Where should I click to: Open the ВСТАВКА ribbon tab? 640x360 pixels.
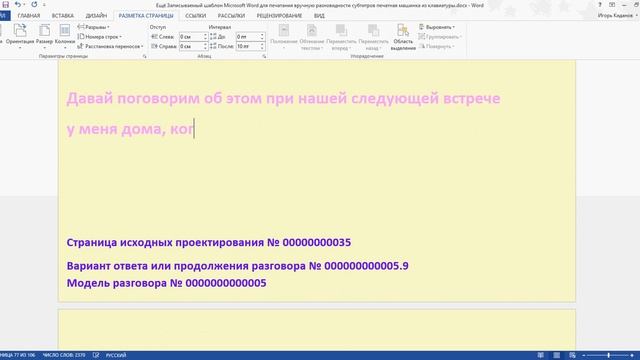coord(62,16)
